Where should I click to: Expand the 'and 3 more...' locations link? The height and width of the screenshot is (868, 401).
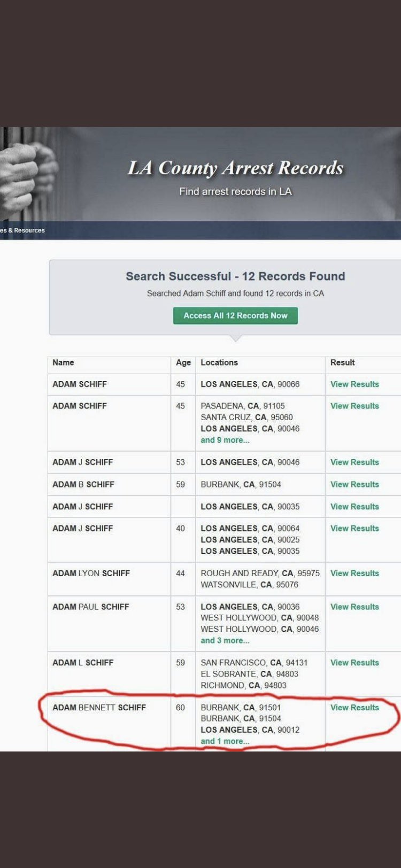[x=225, y=641]
